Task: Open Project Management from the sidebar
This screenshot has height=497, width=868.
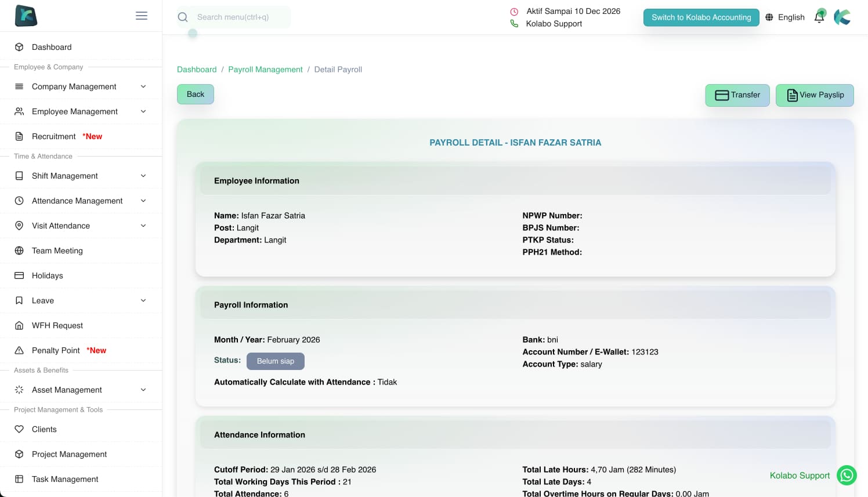Action: pos(69,454)
